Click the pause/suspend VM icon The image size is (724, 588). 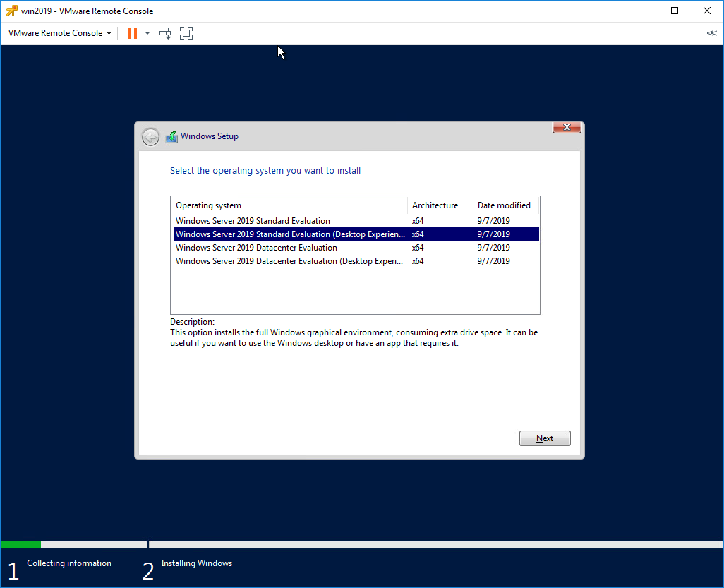point(131,33)
